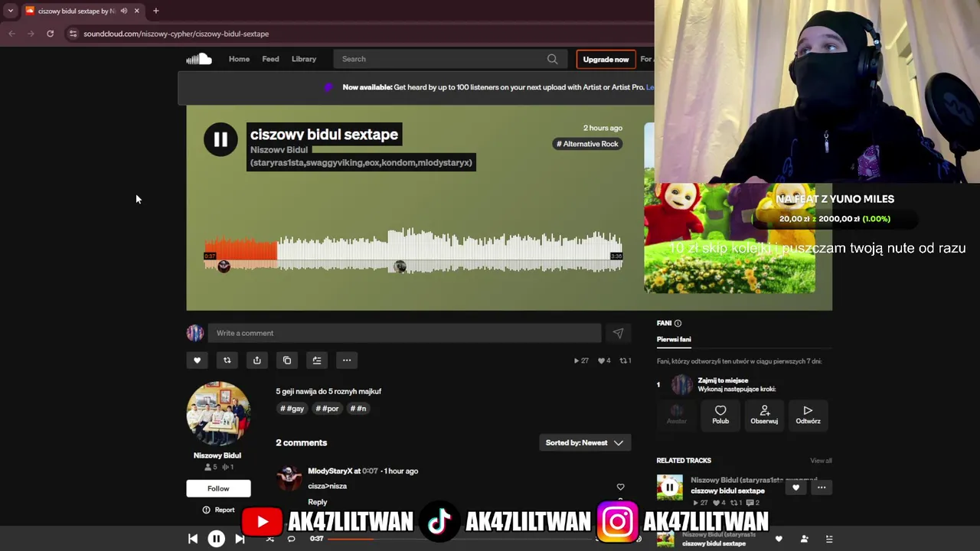Image resolution: width=980 pixels, height=551 pixels.
Task: Switch to the Pierwsi fani tab
Action: [x=674, y=340]
